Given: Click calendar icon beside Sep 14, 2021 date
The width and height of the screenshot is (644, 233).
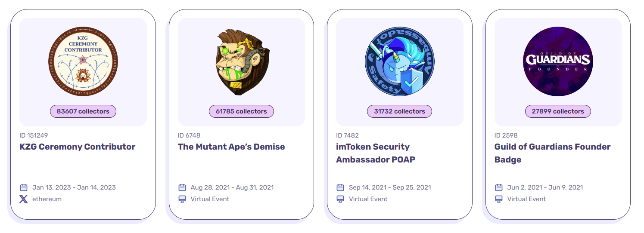Looking at the screenshot, I should (x=340, y=187).
